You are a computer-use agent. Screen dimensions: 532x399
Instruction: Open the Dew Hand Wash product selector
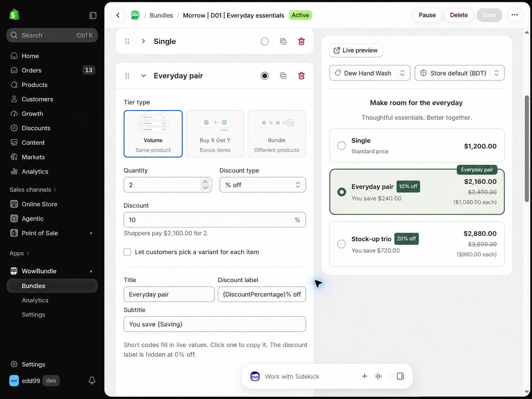click(370, 73)
